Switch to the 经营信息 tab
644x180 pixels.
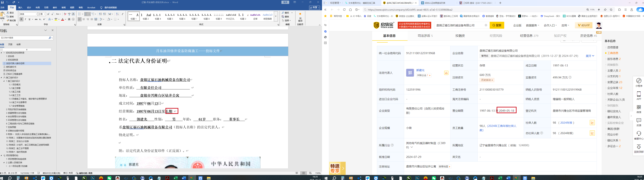coord(529,36)
